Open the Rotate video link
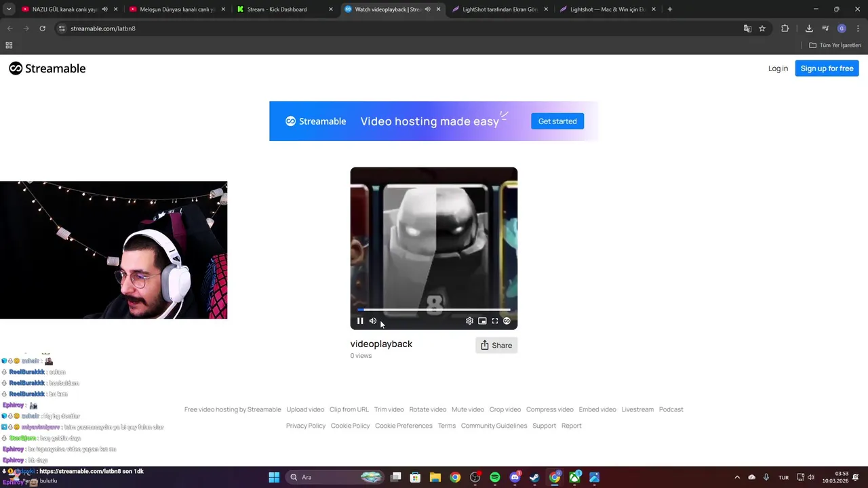 427,409
